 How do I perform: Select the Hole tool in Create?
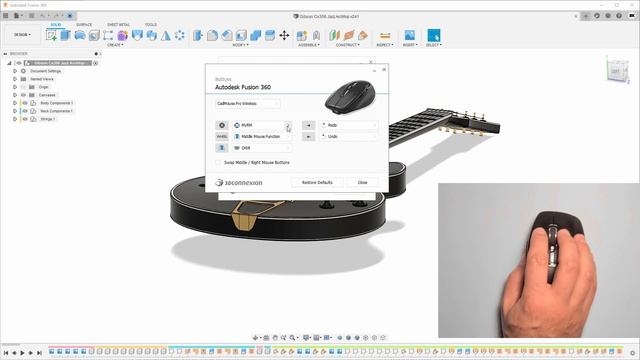point(94,36)
